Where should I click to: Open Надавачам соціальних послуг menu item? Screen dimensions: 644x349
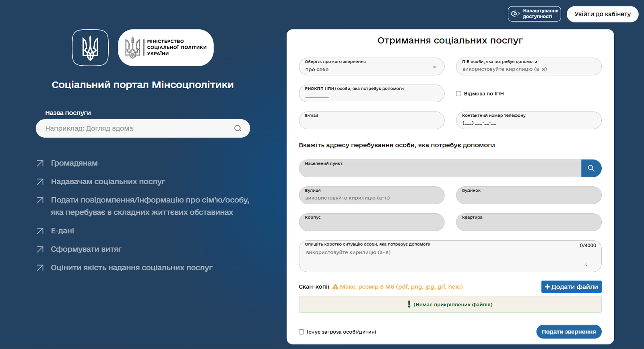108,182
